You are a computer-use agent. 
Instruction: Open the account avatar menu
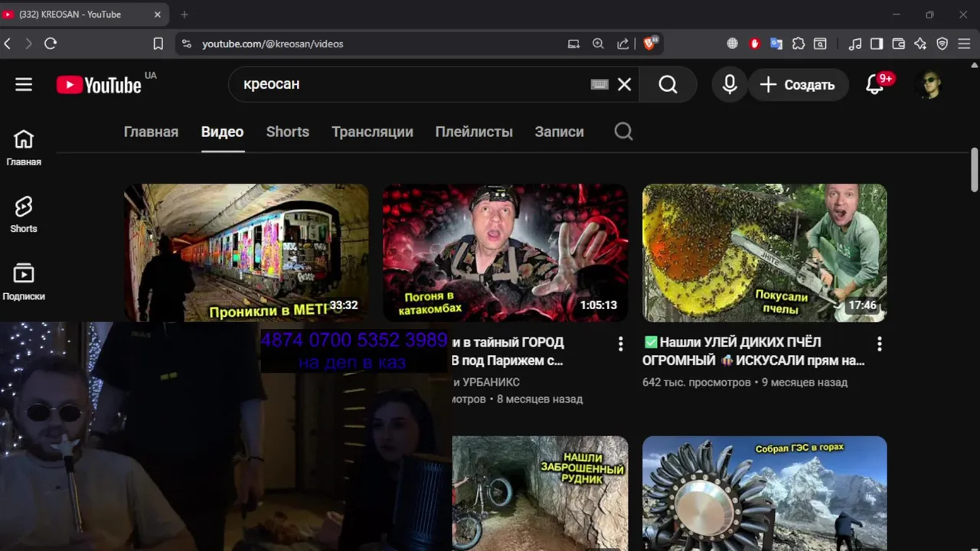[x=930, y=85]
